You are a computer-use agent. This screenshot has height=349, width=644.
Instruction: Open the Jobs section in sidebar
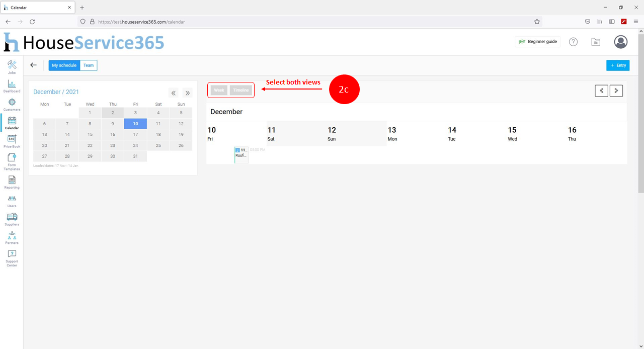click(12, 67)
